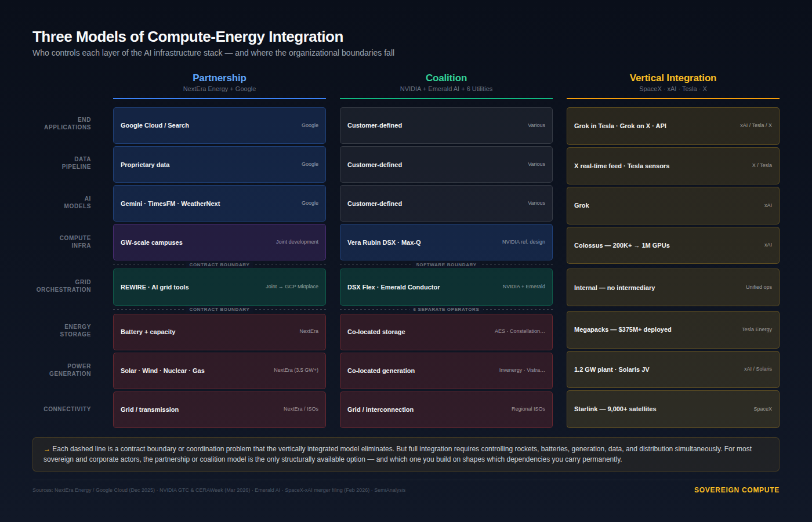812x522 pixels.
Task: Select the POWER GENERATION row label
Action: [x=70, y=370]
